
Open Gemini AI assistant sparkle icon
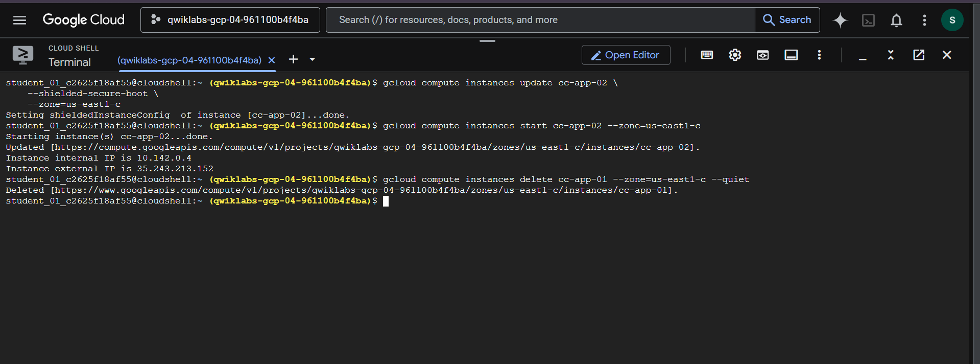point(840,20)
